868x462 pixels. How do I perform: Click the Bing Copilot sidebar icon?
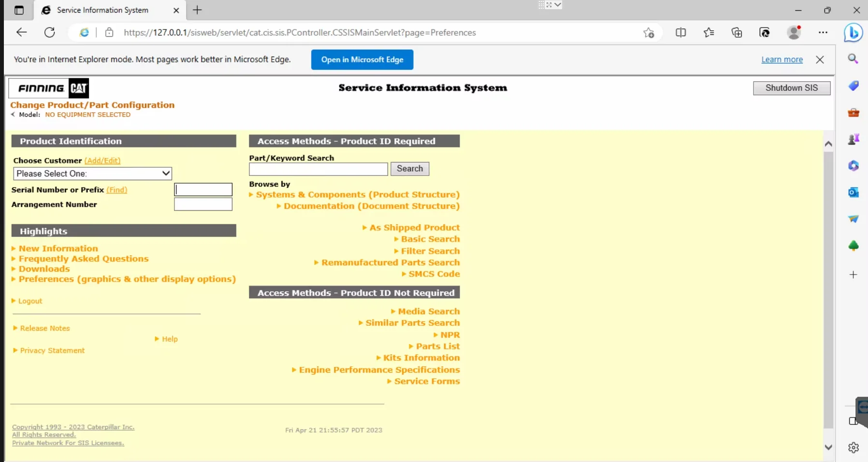coord(853,32)
